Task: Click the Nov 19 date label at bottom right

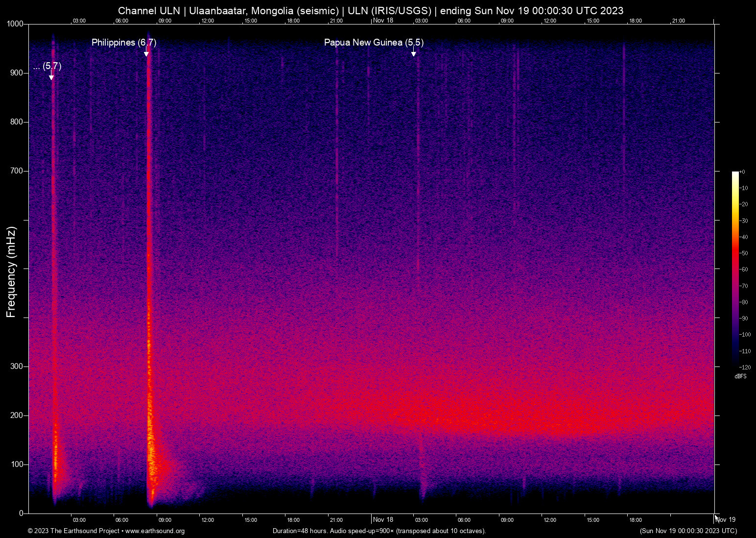Action: 725,520
